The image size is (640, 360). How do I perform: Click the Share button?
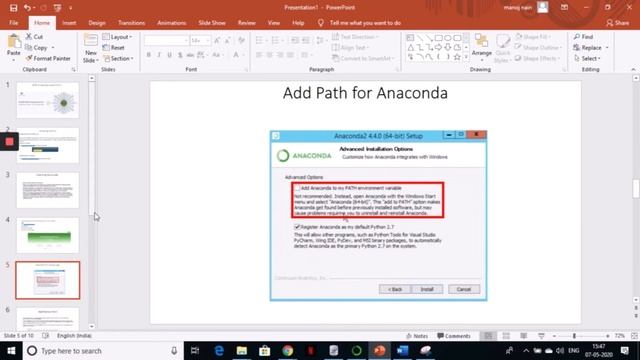(x=618, y=23)
